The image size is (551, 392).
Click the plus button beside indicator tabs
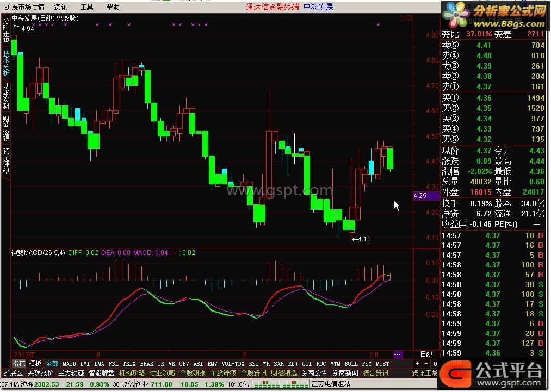[x=418, y=364]
